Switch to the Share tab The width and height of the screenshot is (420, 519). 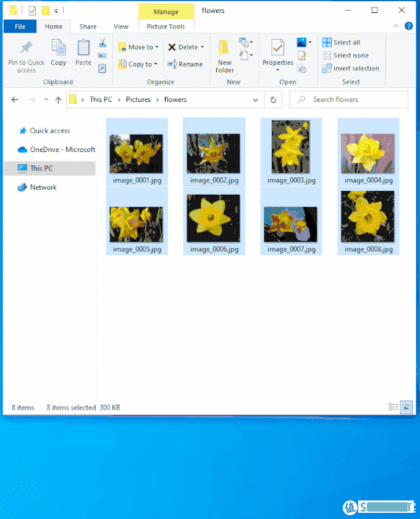[x=88, y=27]
